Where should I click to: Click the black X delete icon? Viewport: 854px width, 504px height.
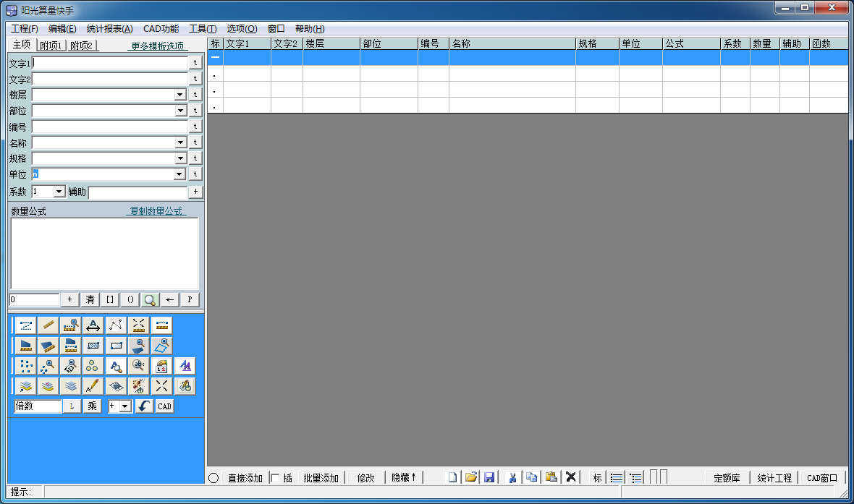pyautogui.click(x=571, y=477)
